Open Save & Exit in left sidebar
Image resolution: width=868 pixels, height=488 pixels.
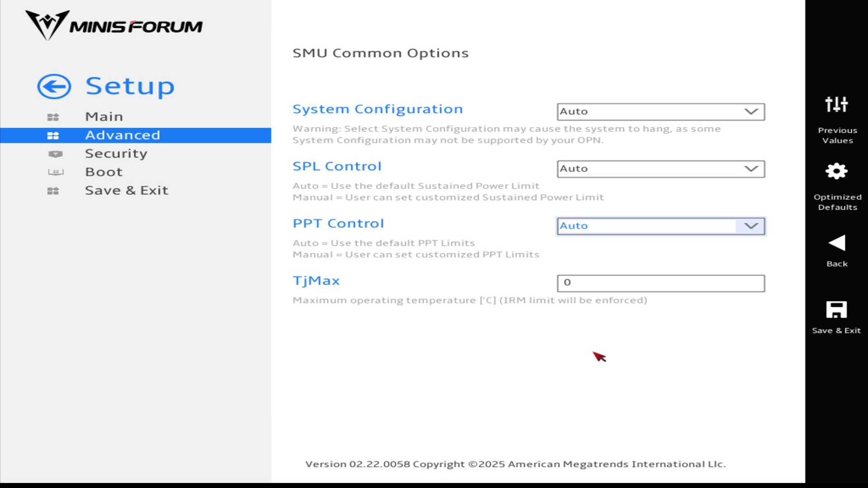click(127, 191)
